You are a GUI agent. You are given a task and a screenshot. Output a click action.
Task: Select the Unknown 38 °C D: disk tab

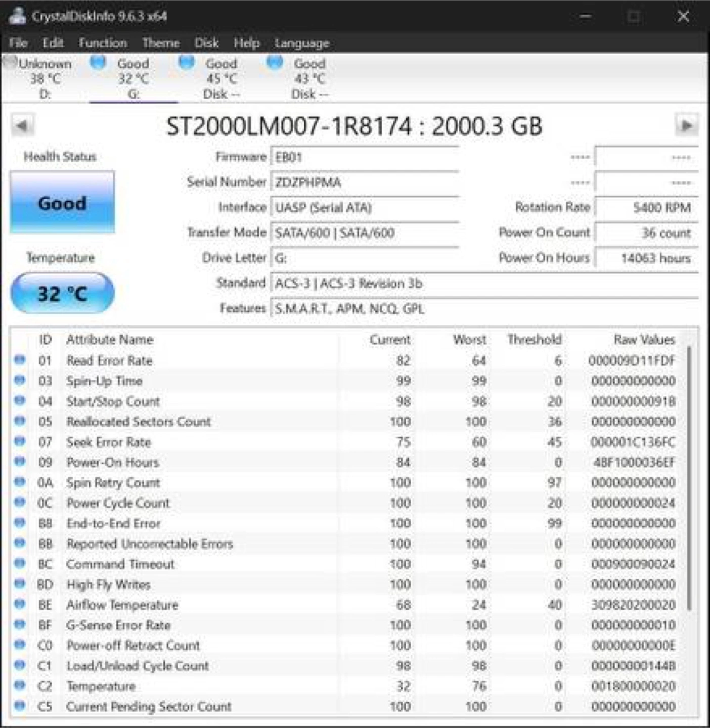pyautogui.click(x=45, y=78)
